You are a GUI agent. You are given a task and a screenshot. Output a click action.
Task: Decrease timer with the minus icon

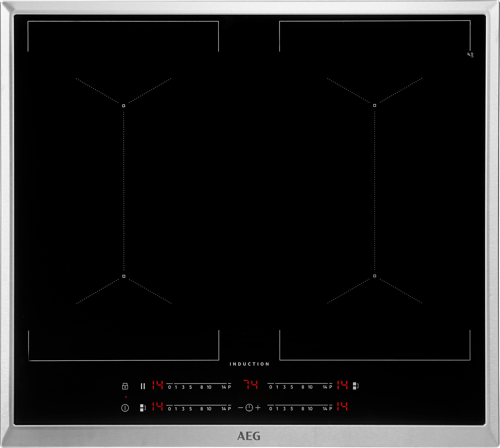tap(241, 408)
